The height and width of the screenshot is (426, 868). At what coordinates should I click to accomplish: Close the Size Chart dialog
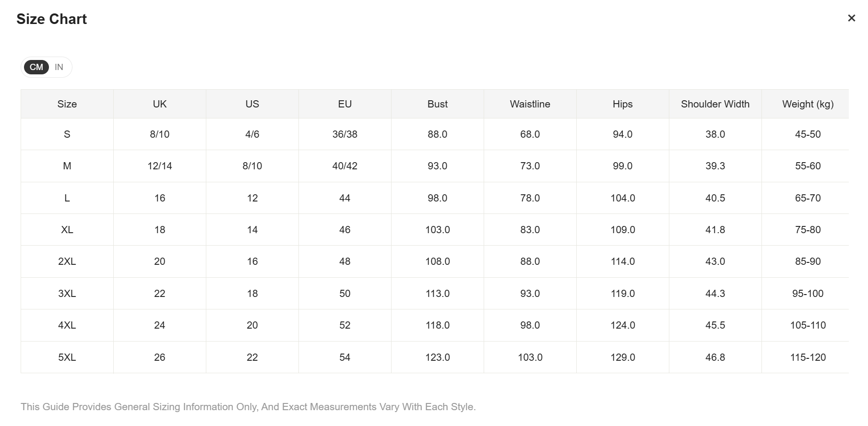851,18
